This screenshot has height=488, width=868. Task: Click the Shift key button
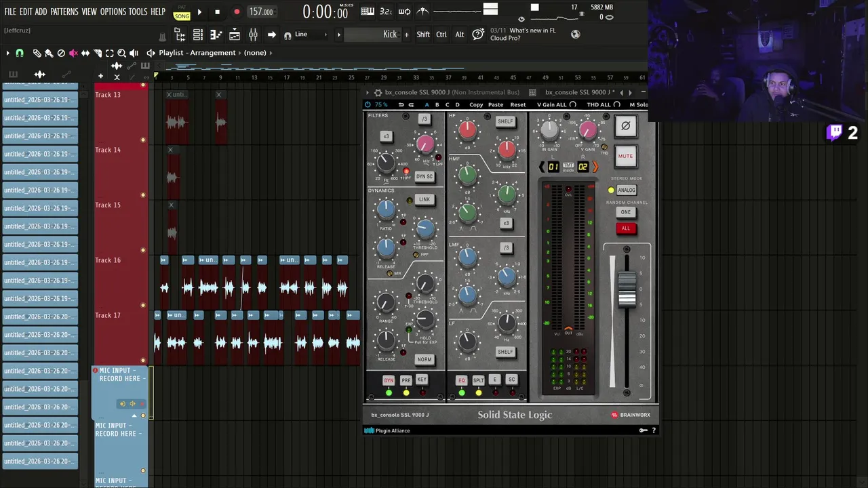423,35
